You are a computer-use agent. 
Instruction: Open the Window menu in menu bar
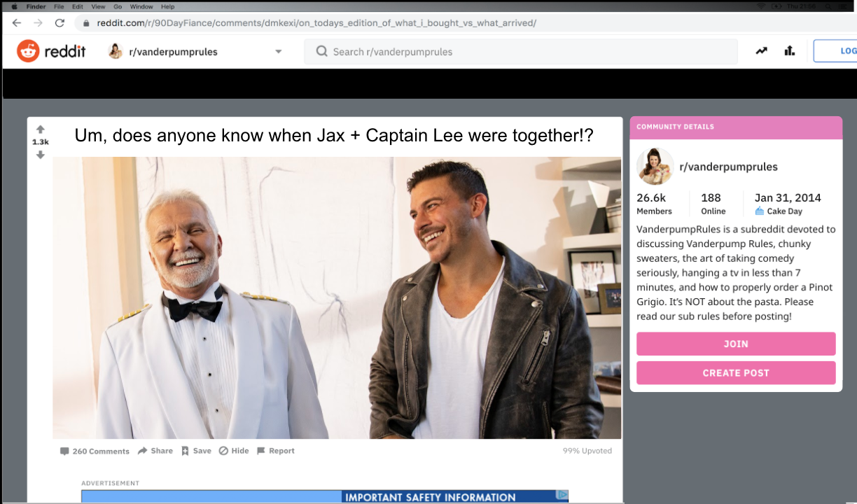141,6
